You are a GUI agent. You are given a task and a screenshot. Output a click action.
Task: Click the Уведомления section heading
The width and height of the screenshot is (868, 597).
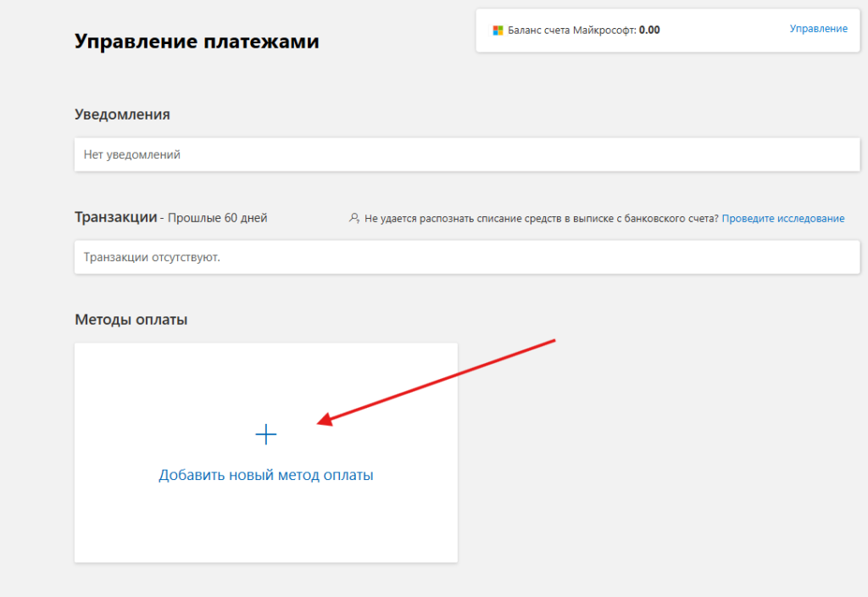pos(122,114)
